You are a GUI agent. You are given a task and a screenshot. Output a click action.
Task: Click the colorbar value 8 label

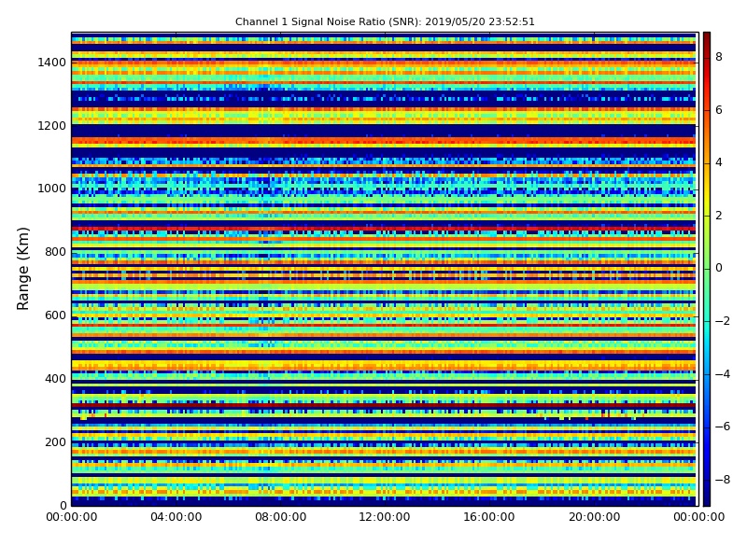(x=719, y=57)
